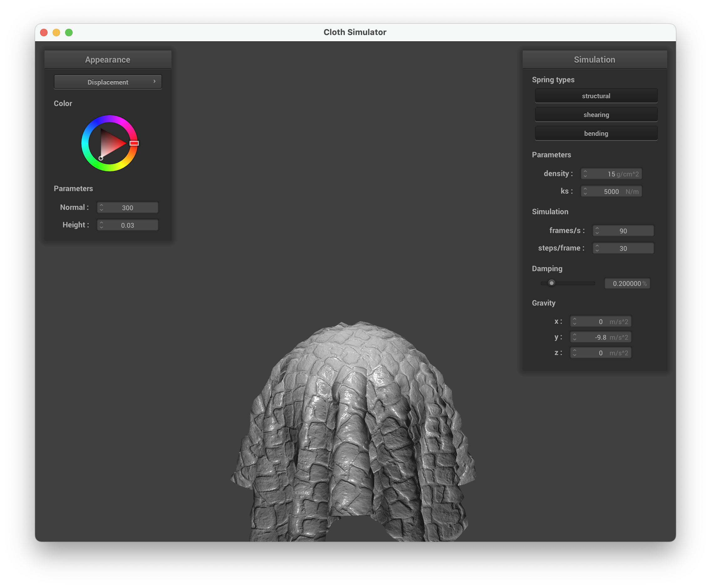
Task: Click the stepper arrows on frames/s field
Action: point(597,231)
